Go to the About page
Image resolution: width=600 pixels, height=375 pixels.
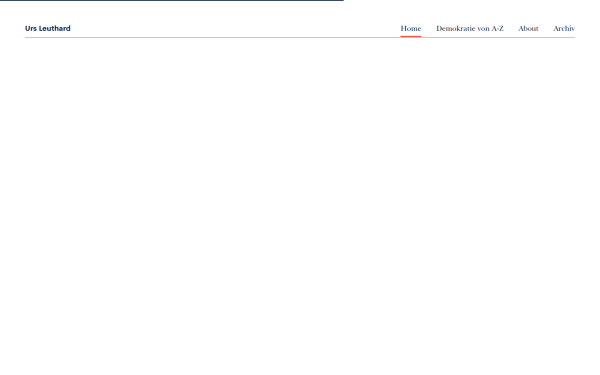coord(528,28)
